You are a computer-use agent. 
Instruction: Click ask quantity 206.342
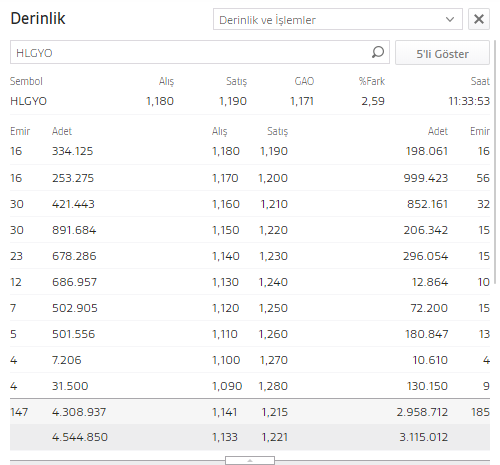pyautogui.click(x=426, y=230)
